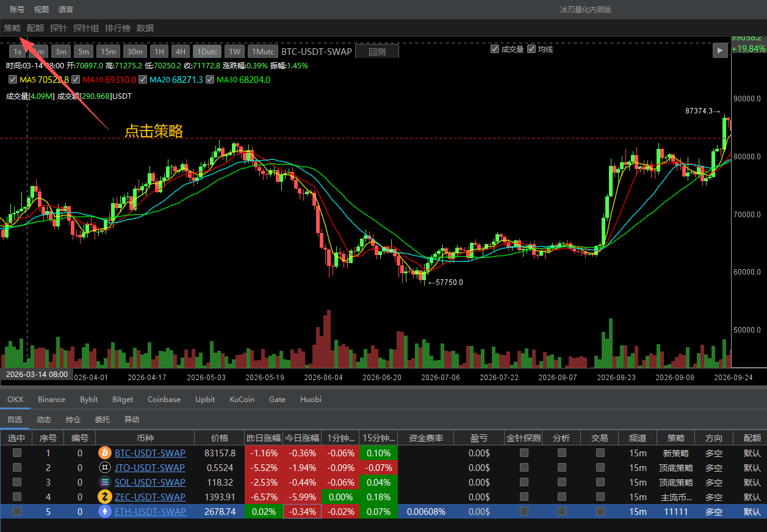Screen dimensions: 767x532
Task: Open the 持仓 sub-tab
Action: click(x=73, y=420)
